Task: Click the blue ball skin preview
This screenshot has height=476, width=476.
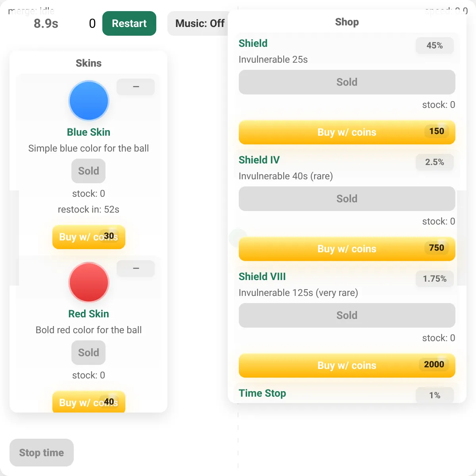Action: pyautogui.click(x=88, y=101)
